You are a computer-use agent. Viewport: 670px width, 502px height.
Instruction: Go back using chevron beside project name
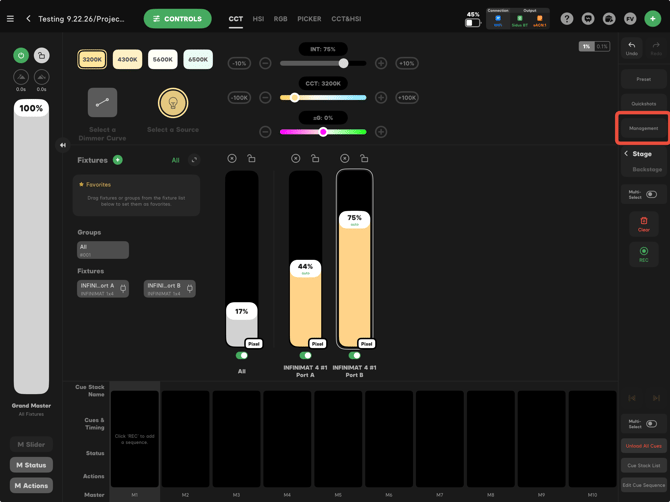click(29, 19)
